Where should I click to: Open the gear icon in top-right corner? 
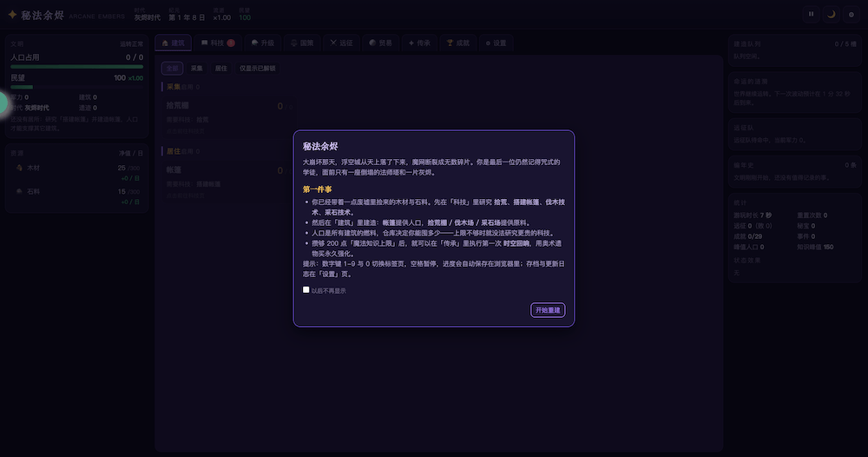852,15
